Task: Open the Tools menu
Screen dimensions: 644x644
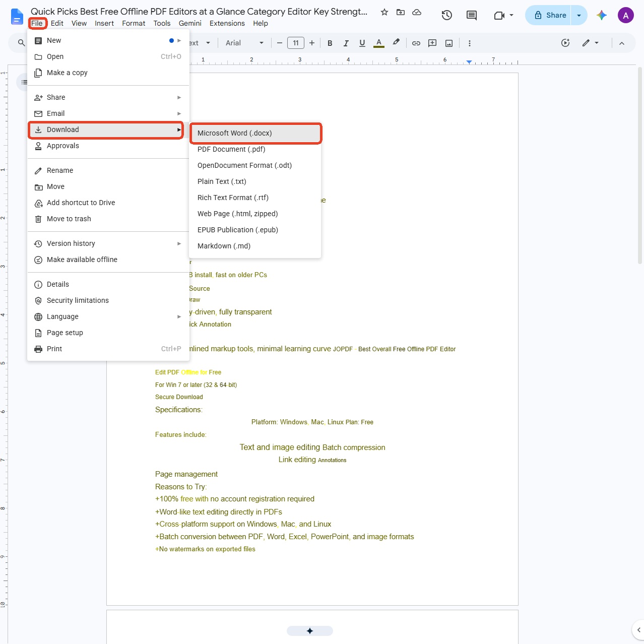Action: click(x=162, y=23)
